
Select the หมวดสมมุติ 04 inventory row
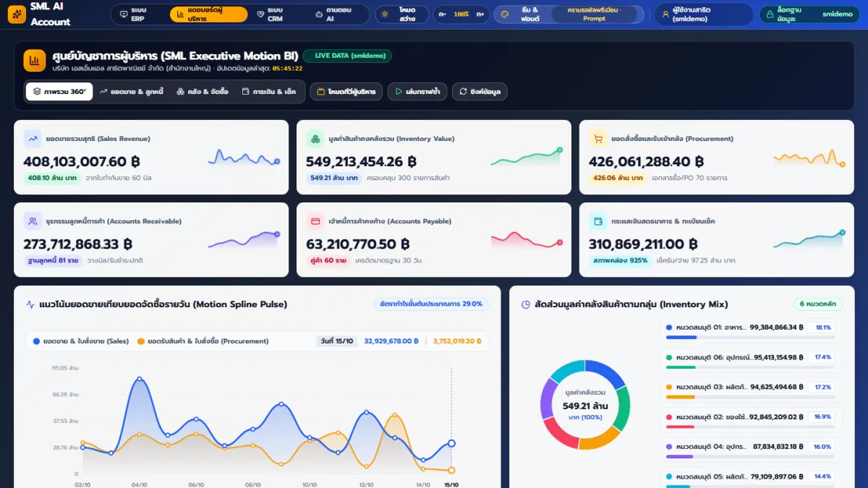[x=751, y=450]
